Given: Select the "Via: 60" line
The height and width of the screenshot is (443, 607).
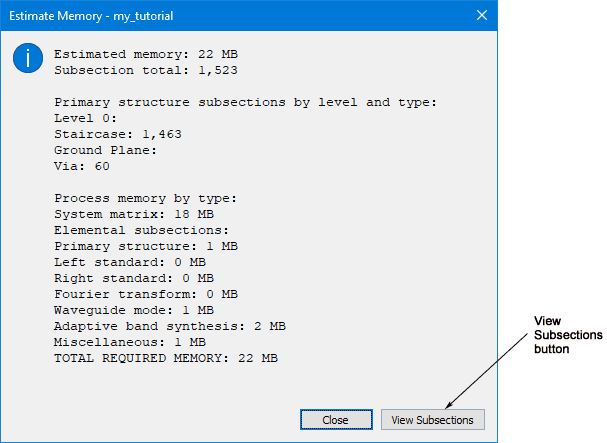Looking at the screenshot, I should pos(82,166).
